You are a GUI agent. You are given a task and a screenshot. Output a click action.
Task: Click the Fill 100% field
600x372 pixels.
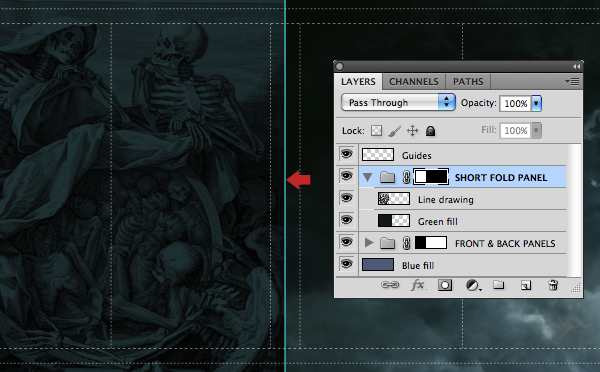coord(515,131)
